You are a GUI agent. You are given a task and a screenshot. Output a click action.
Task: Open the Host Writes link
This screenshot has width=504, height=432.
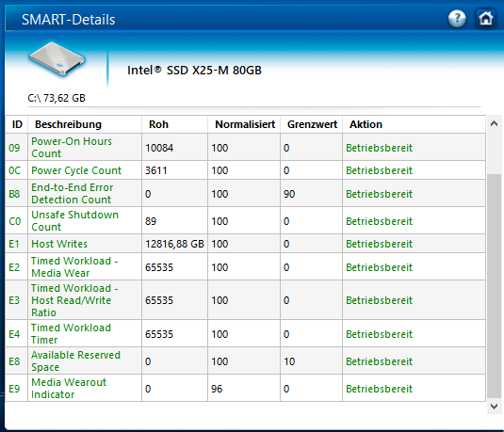tap(59, 244)
